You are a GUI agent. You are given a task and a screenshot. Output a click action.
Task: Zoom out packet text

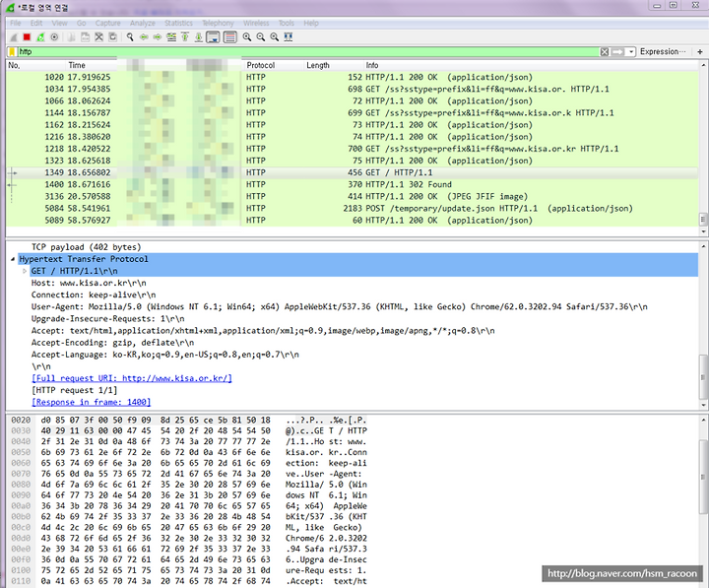pos(260,37)
